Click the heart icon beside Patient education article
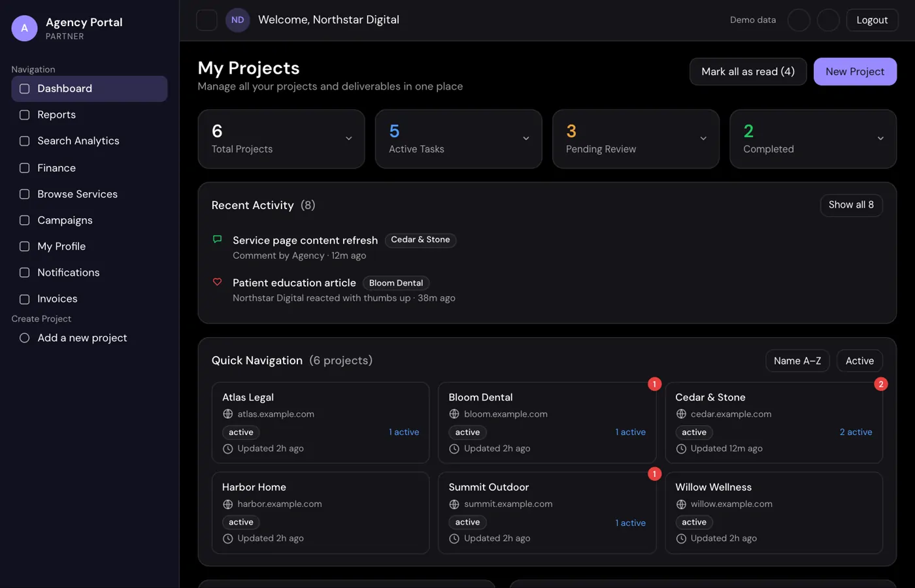915x588 pixels. [218, 282]
